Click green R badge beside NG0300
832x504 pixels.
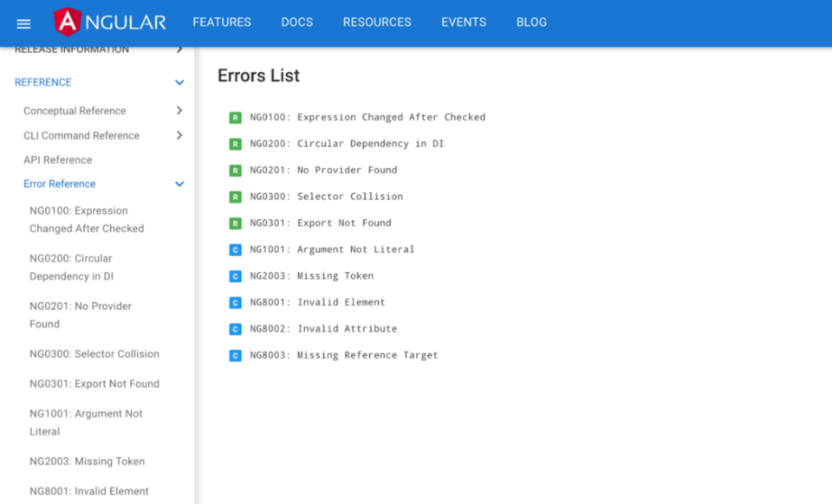pos(235,197)
